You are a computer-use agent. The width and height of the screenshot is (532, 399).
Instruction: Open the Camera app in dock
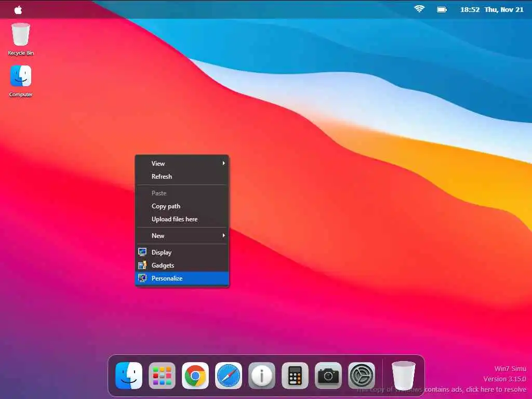click(x=328, y=376)
